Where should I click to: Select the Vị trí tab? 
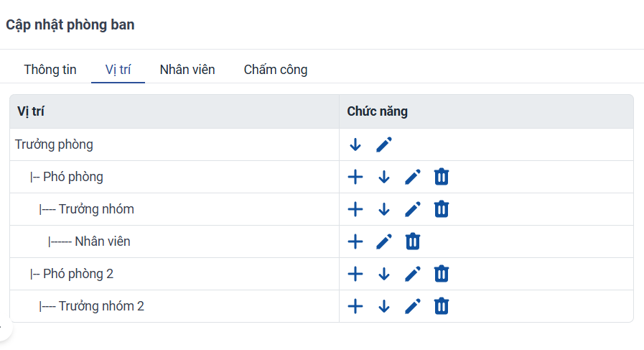click(x=118, y=70)
